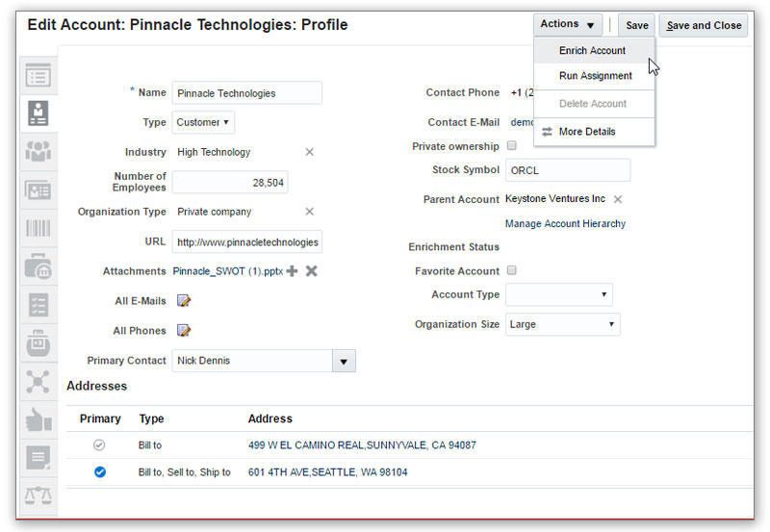Set Sunnyvale address as primary
The width and height of the screenshot is (770, 532).
(x=99, y=445)
